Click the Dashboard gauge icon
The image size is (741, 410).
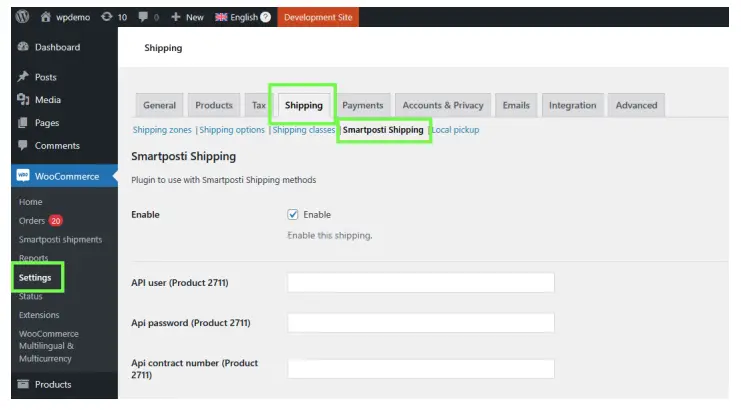click(x=23, y=47)
